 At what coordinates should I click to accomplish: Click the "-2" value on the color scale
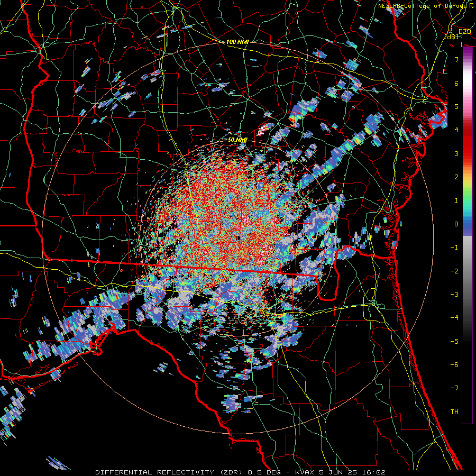454,271
